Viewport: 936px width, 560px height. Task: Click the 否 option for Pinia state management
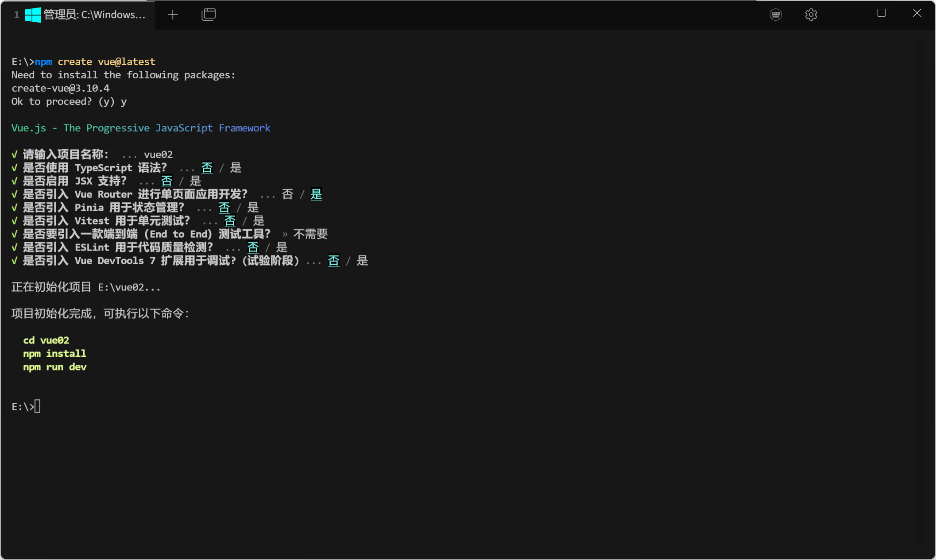[224, 207]
